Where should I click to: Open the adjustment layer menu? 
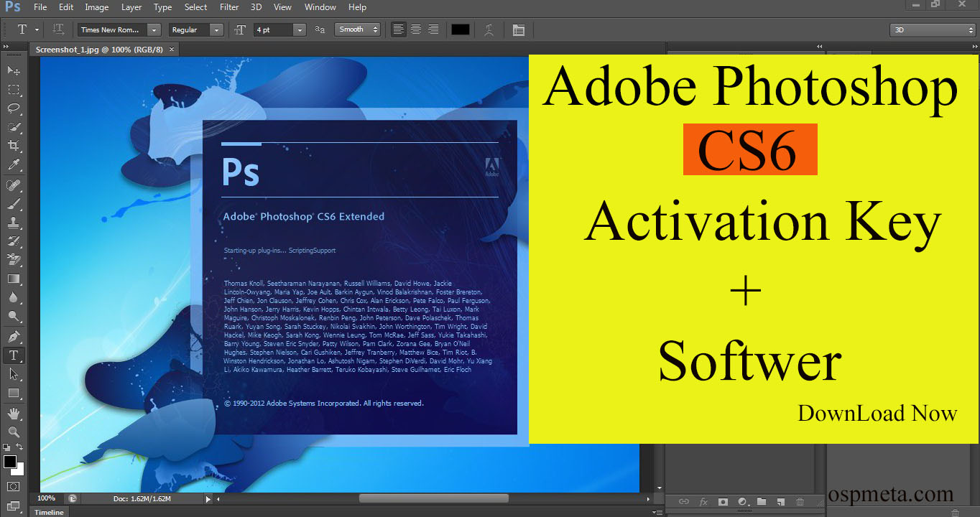pyautogui.click(x=742, y=501)
